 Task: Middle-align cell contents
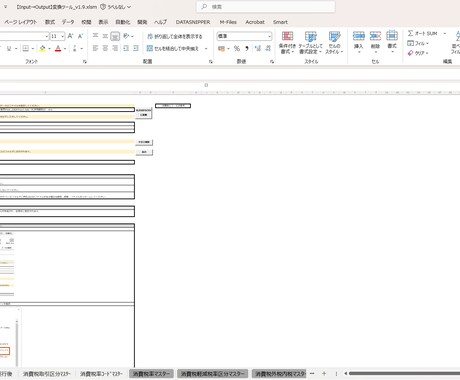(105, 36)
